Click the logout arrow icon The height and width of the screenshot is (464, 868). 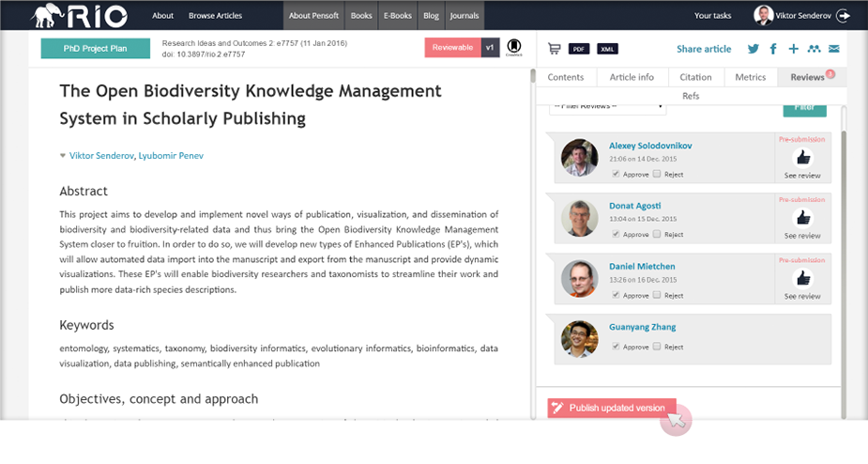coord(843,16)
